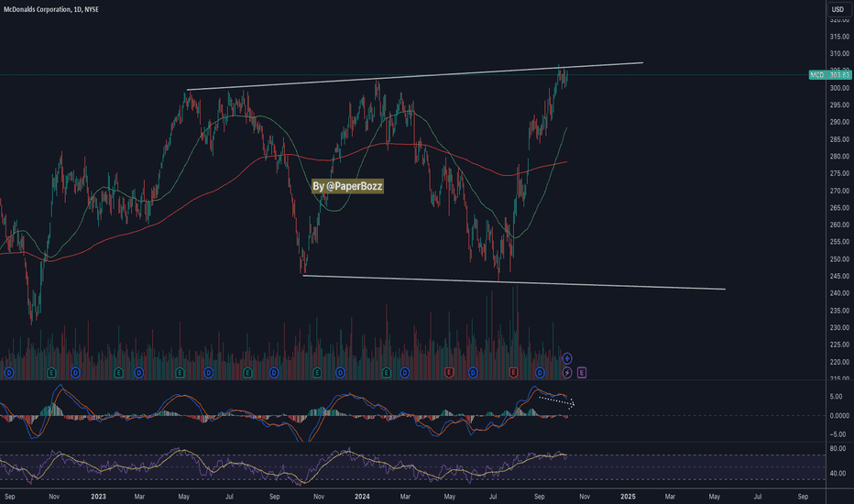Open the dividend marker at March 2023
Viewport: 854px width, 504px height.
click(x=139, y=373)
